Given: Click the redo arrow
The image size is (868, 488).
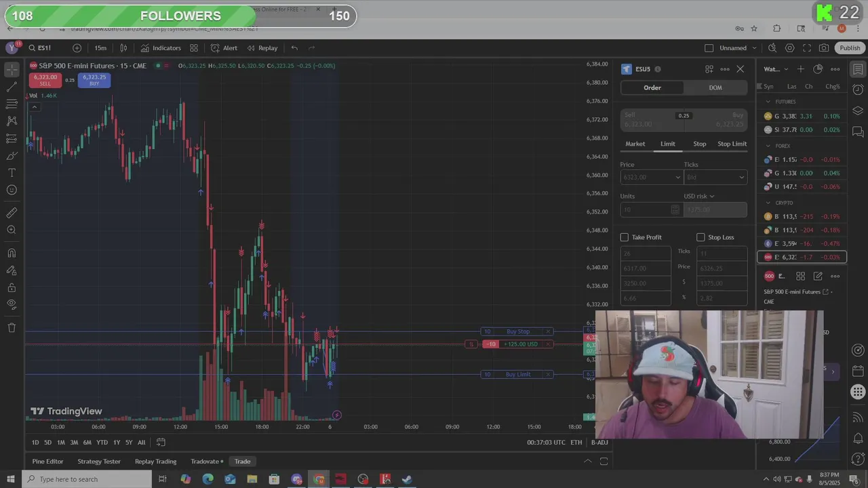Looking at the screenshot, I should point(312,48).
